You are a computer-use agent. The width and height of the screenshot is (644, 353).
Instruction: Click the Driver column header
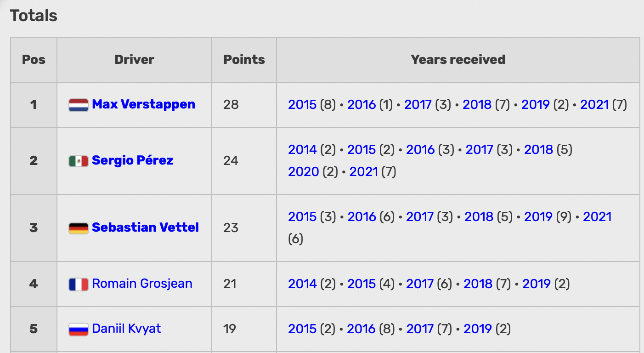point(134,60)
